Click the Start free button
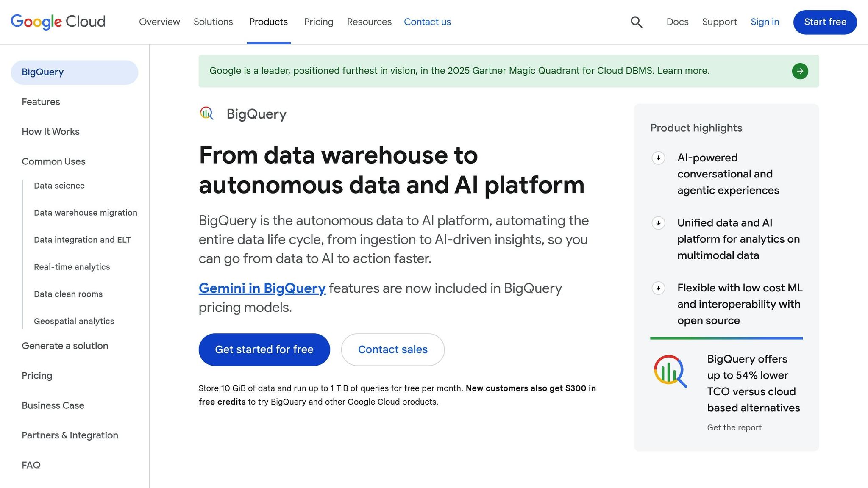Image resolution: width=868 pixels, height=488 pixels. coord(824,22)
